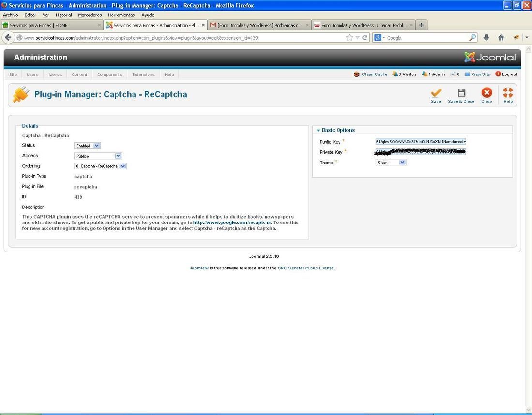
Task: Close the Gmail Foro Joomla tab
Action: tap(307, 25)
